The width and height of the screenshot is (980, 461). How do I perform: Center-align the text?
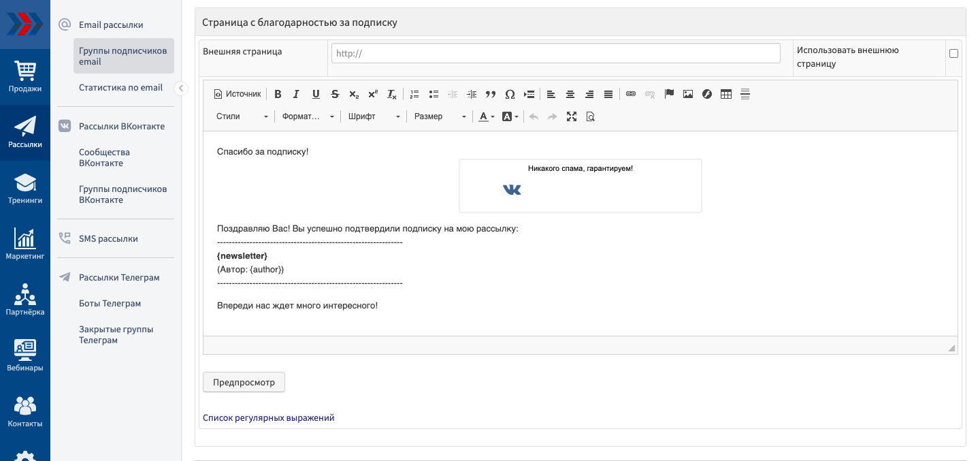pyautogui.click(x=570, y=94)
